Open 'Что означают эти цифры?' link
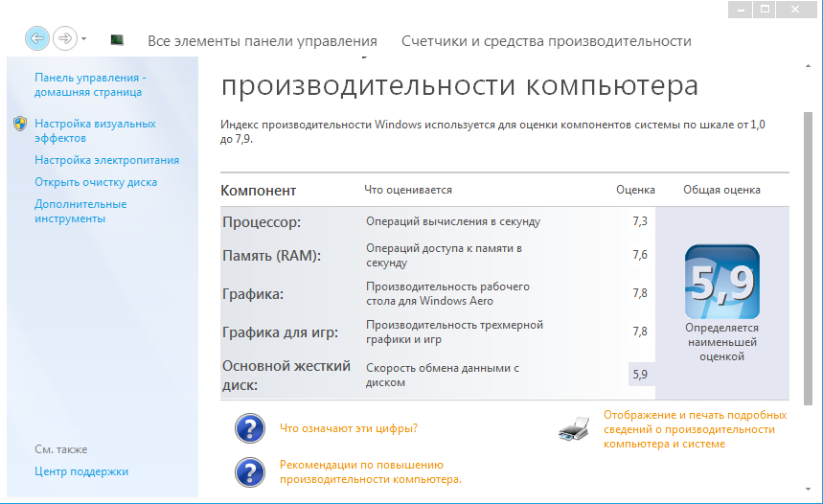 pyautogui.click(x=348, y=428)
